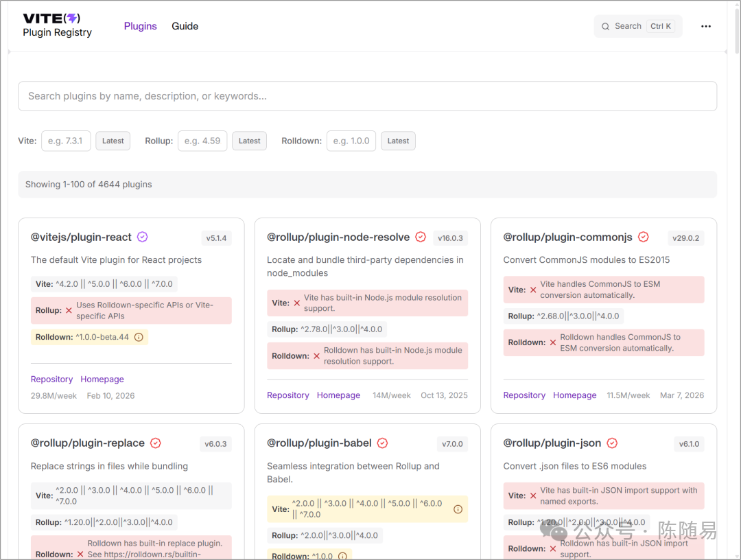741x560 pixels.
Task: Click info icon beside Rolldown ^1.0.0-beta.44
Action: pyautogui.click(x=139, y=338)
